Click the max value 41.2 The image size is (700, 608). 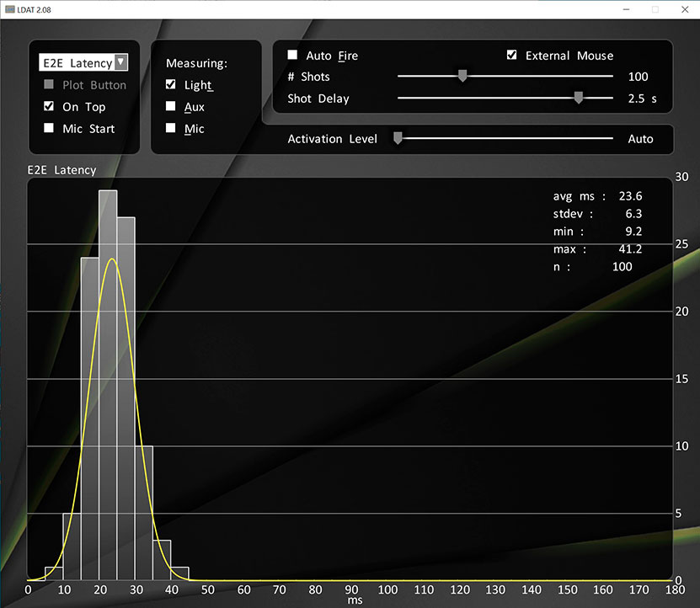click(x=630, y=249)
